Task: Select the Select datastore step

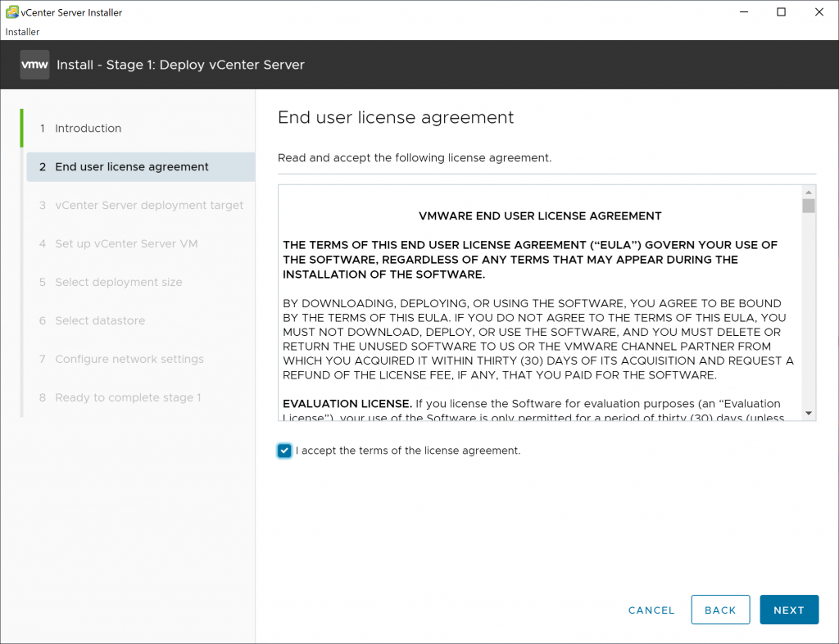Action: (140, 321)
